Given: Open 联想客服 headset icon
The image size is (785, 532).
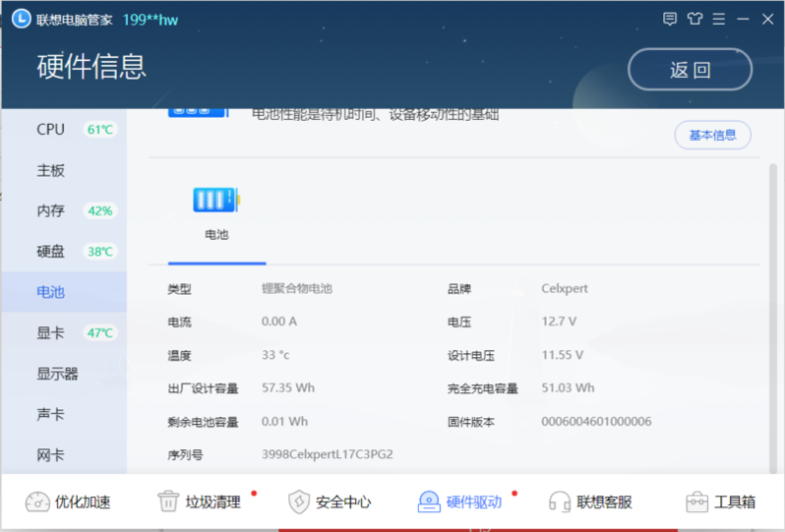Looking at the screenshot, I should click(x=560, y=502).
